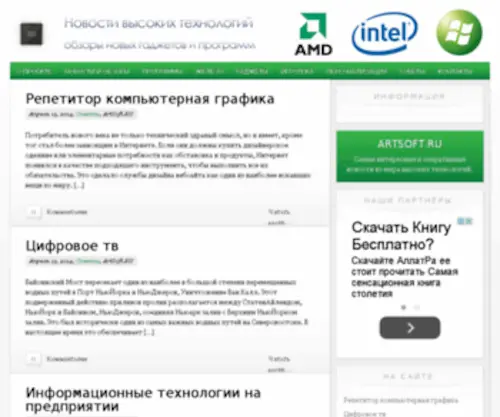Click Читать далее under Репетитор post
The width and height of the screenshot is (500, 417).
tap(279, 217)
